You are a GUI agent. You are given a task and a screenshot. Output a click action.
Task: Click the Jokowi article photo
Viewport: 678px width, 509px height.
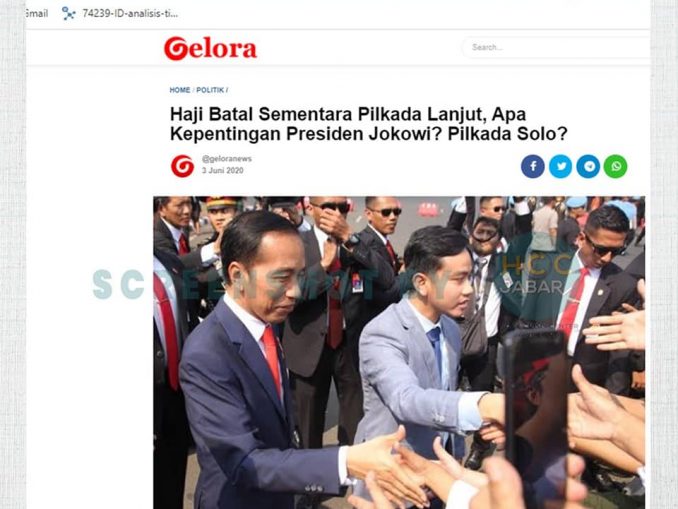click(399, 352)
